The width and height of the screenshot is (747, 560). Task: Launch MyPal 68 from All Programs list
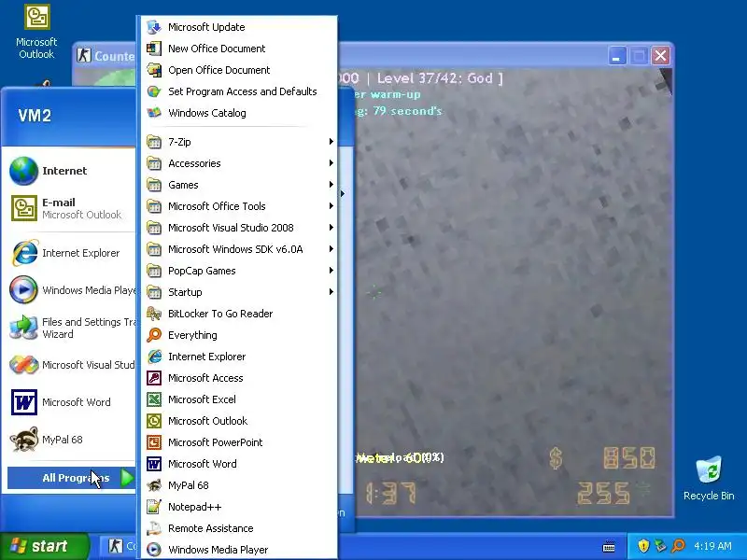(239, 485)
